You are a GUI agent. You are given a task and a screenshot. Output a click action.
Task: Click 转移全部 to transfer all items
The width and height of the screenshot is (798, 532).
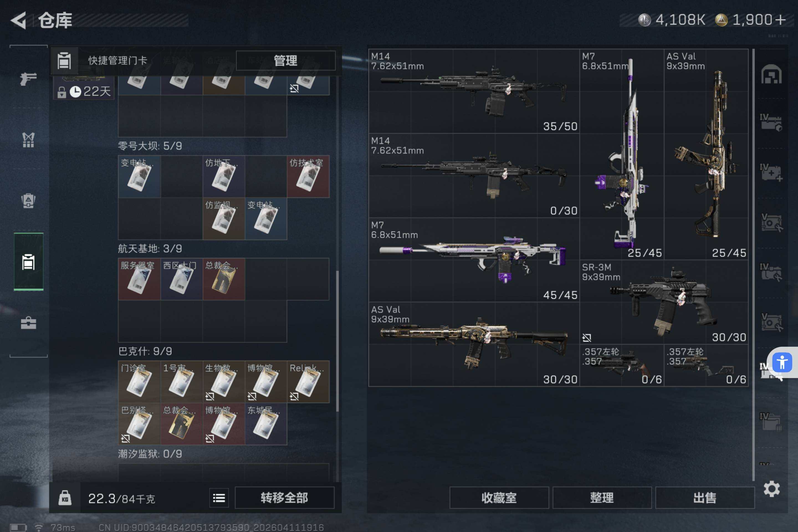pyautogui.click(x=285, y=498)
